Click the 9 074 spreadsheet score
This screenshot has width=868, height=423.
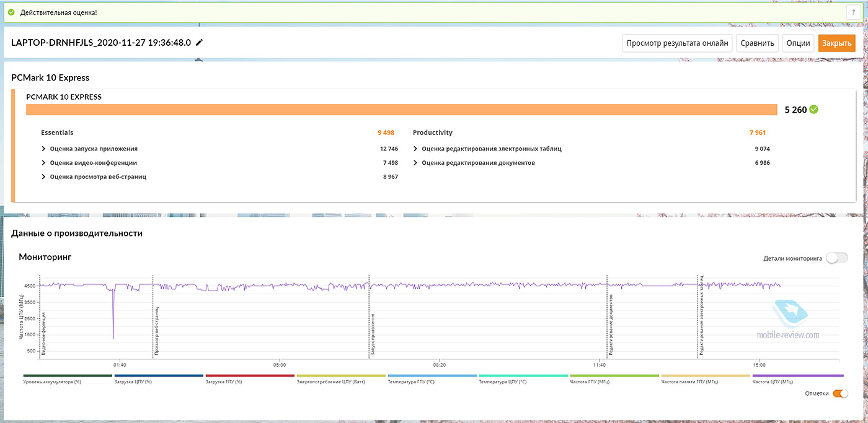click(762, 149)
